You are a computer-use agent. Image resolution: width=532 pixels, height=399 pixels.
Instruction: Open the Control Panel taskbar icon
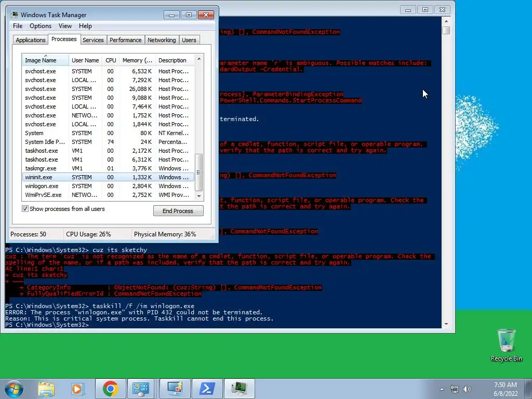(140, 389)
